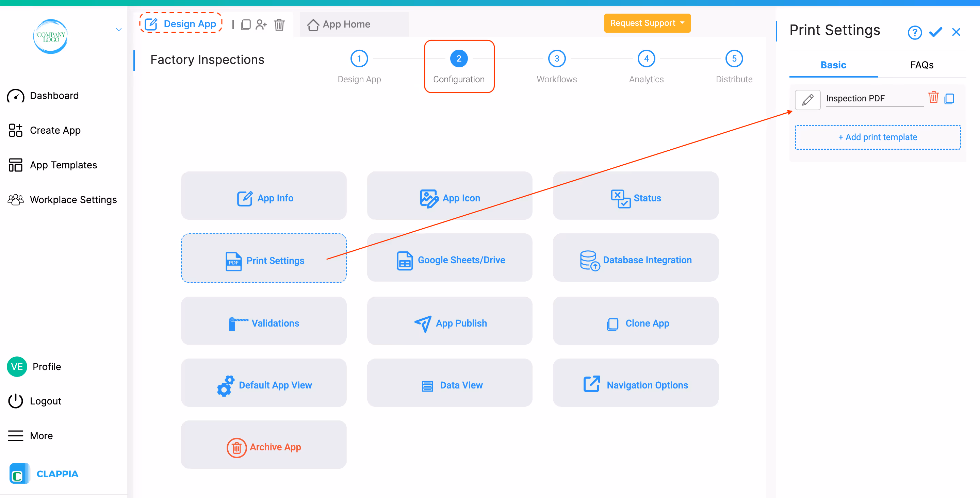Delete Inspection PDF using the trash icon
Screen dimensions: 980x498
(933, 98)
